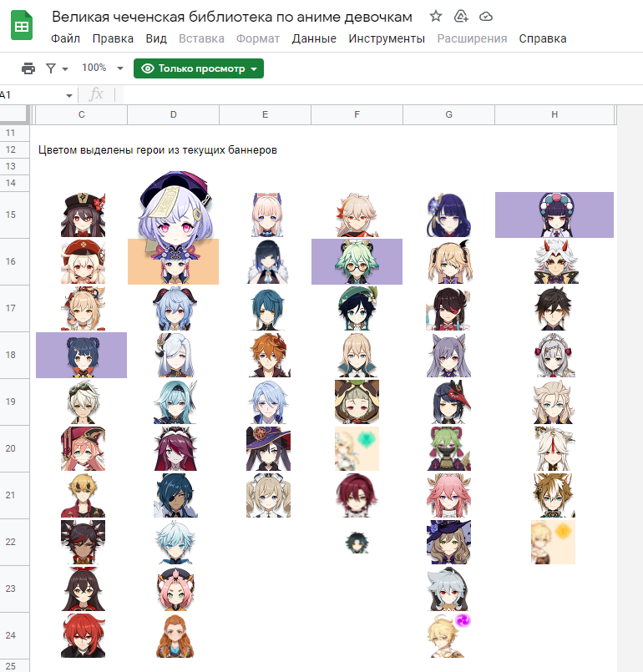Click the pink fox-eared portrait in G21

pos(448,495)
